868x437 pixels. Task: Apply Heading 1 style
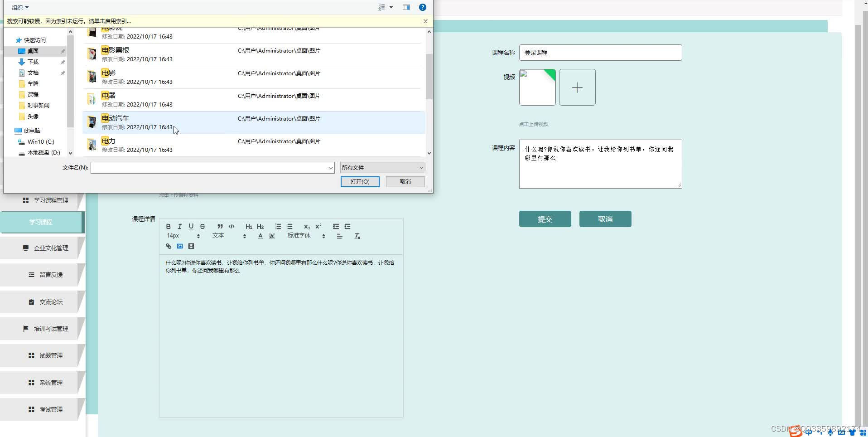(x=249, y=226)
